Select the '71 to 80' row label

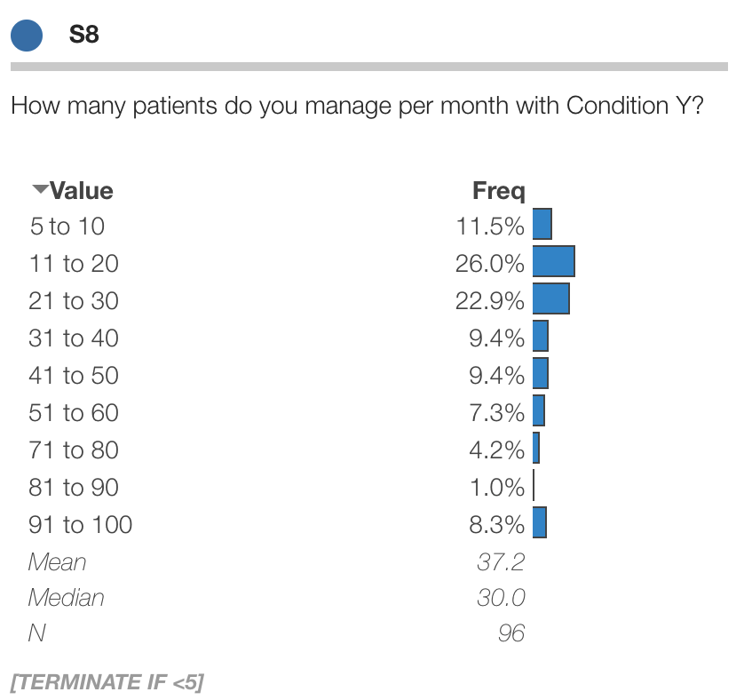click(x=73, y=450)
